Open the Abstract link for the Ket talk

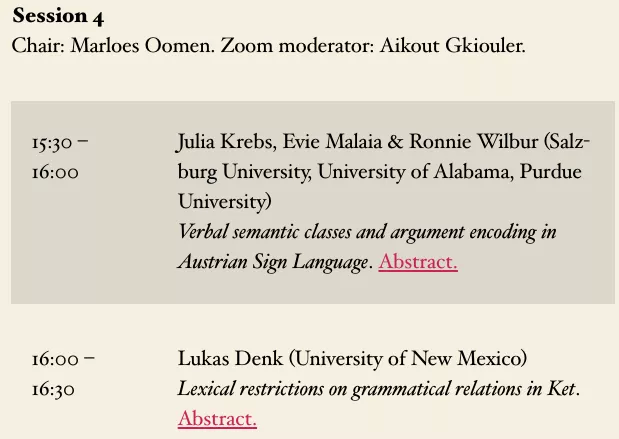(x=217, y=419)
